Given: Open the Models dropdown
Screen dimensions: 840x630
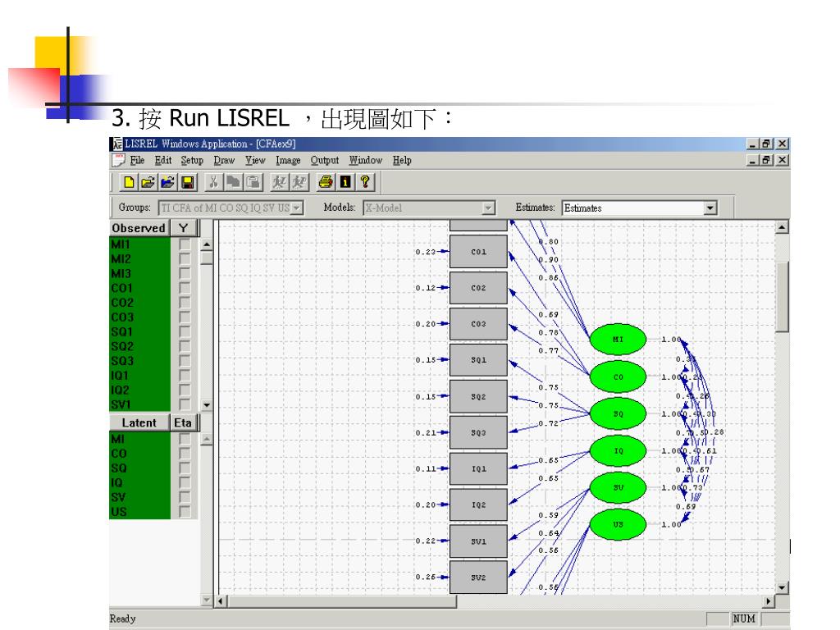Looking at the screenshot, I should 488,208.
